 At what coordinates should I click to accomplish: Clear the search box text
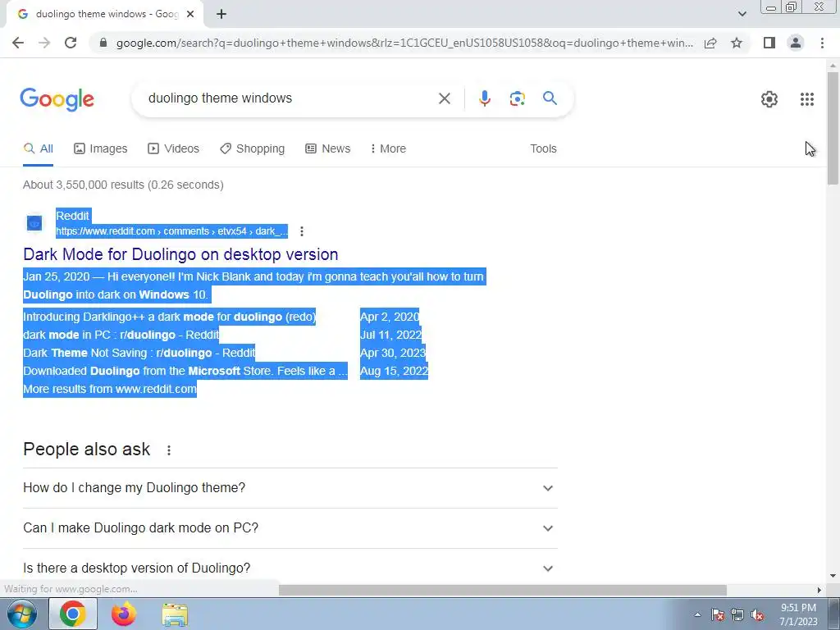click(444, 98)
